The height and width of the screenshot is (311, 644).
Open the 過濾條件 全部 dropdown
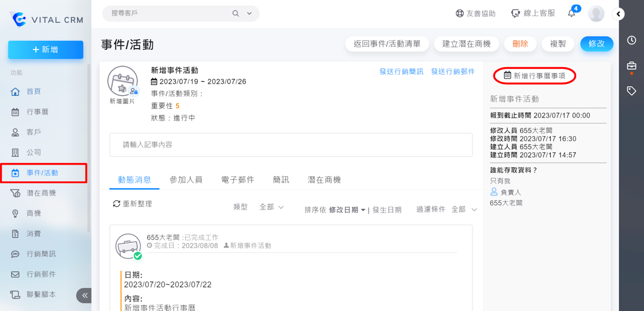click(x=464, y=209)
